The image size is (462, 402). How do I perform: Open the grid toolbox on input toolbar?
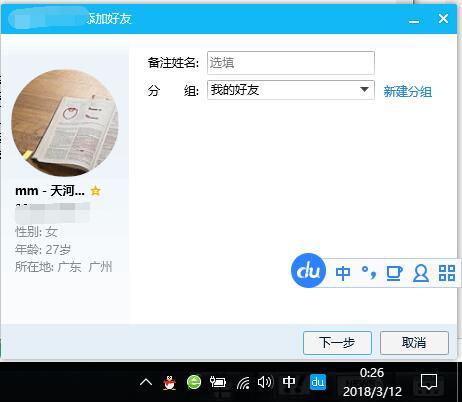[x=447, y=273]
